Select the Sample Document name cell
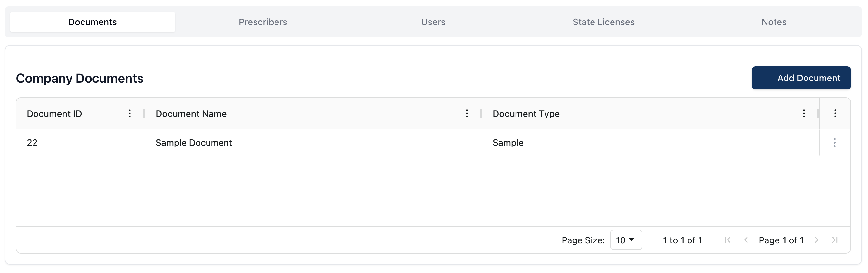 (x=193, y=143)
